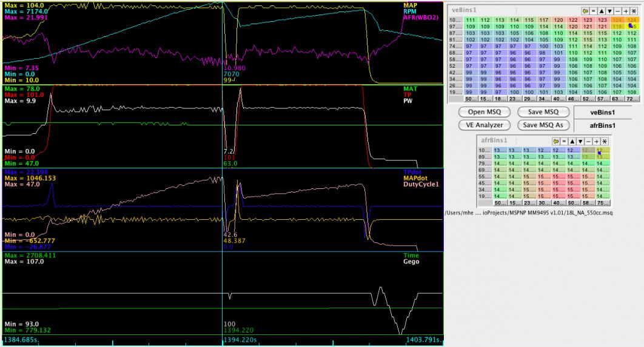This screenshot has width=644, height=347.
Task: Click the multiply asterisk icon in afrBins1 toolbar
Action: (x=604, y=140)
